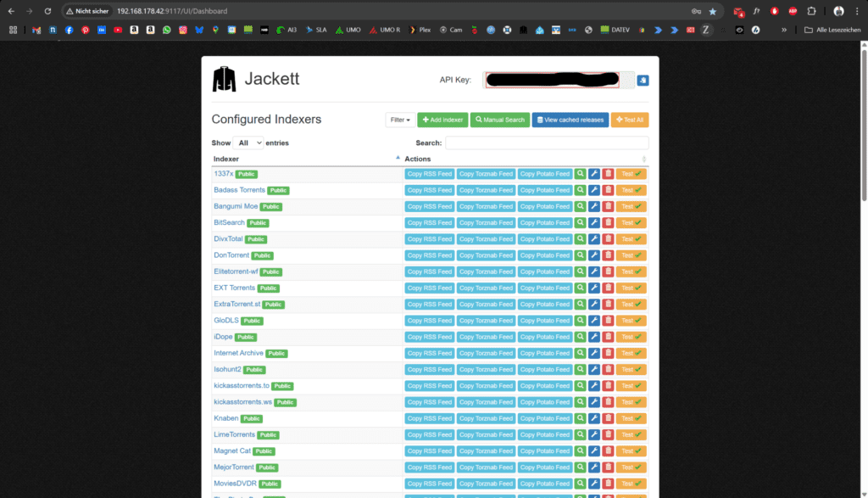
Task: Open the SLA bookmark
Action: (316, 30)
